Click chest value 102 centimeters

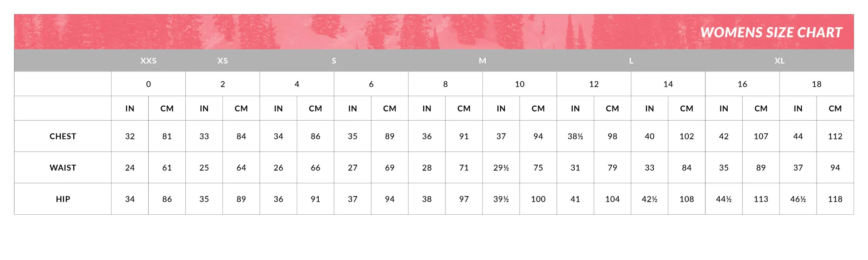[687, 136]
